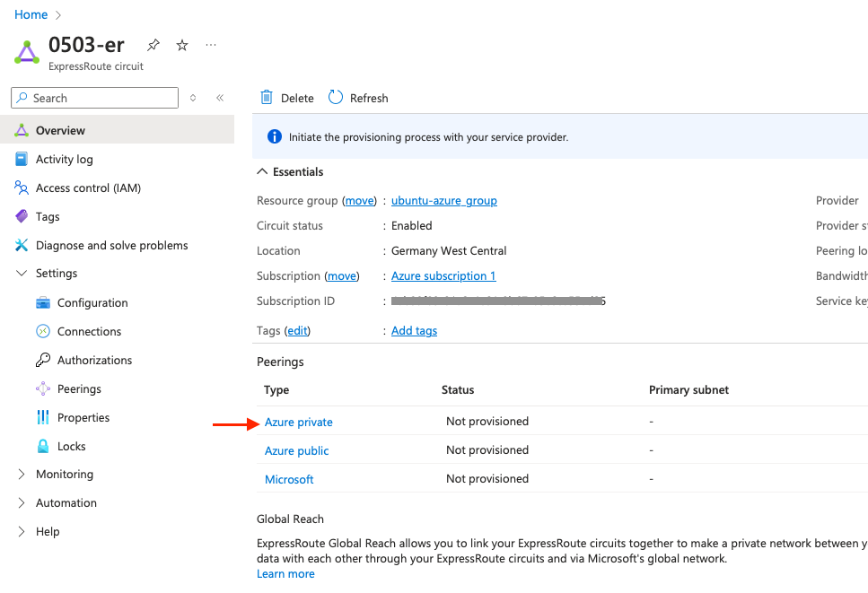Click the Primary subnet column header

point(688,390)
